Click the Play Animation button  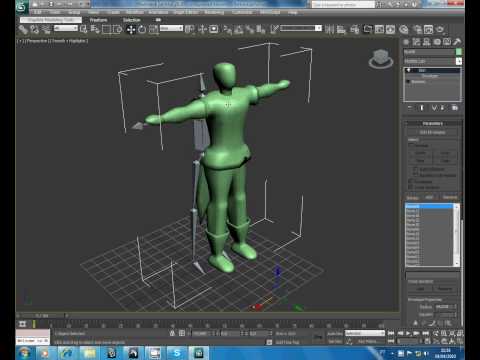click(408, 333)
